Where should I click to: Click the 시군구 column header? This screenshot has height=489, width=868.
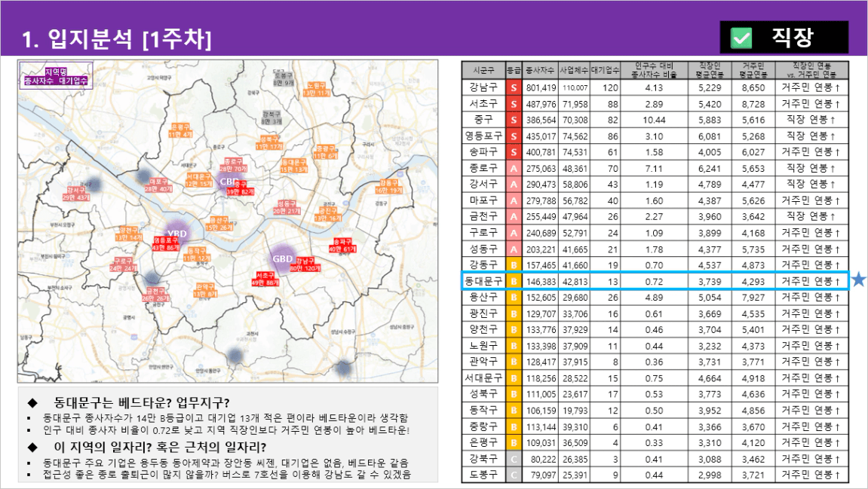point(482,70)
